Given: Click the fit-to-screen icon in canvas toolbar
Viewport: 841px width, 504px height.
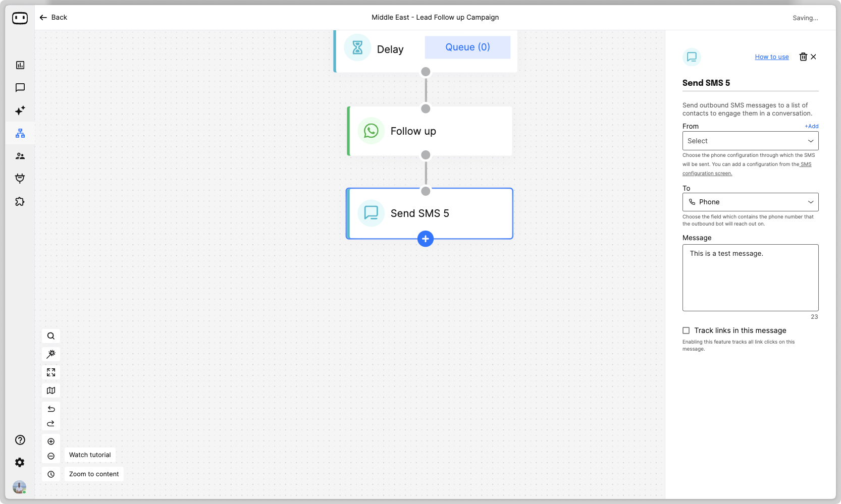Looking at the screenshot, I should [51, 372].
